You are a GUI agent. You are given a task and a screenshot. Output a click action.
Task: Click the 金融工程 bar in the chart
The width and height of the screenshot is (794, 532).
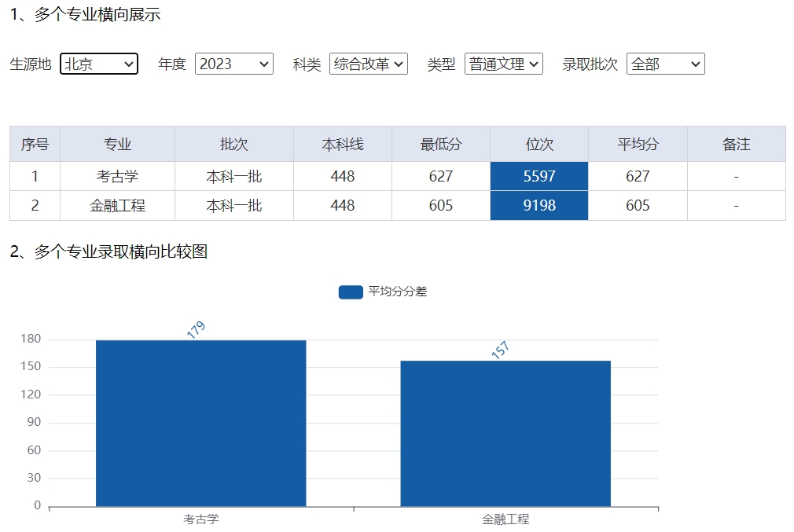pyautogui.click(x=505, y=433)
